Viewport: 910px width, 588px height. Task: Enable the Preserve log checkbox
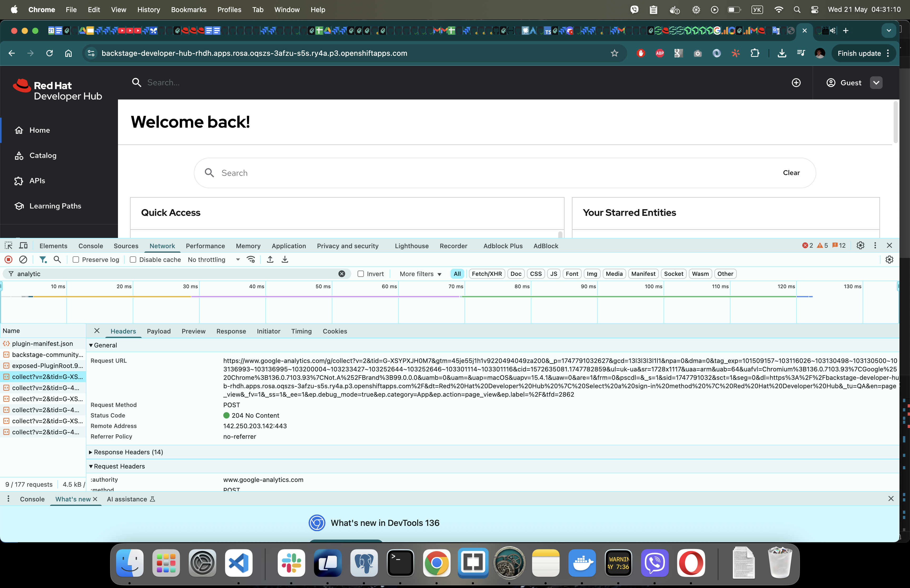point(76,260)
